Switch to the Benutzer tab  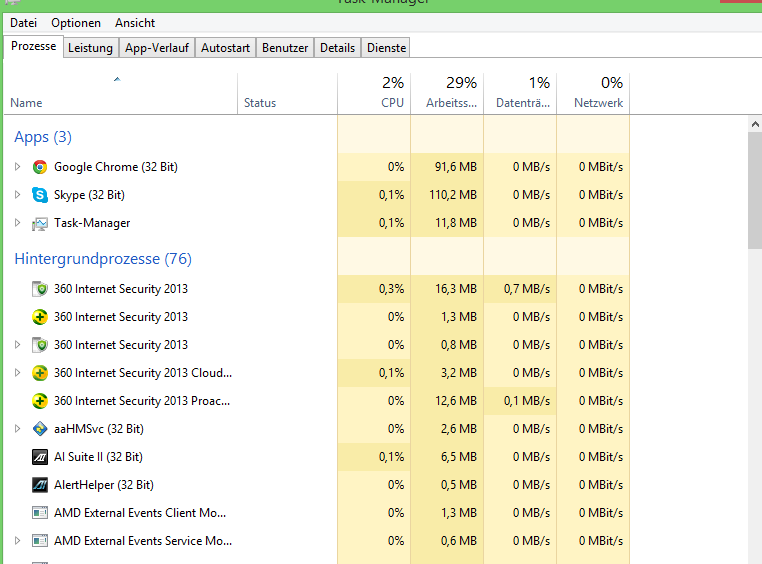tap(285, 48)
